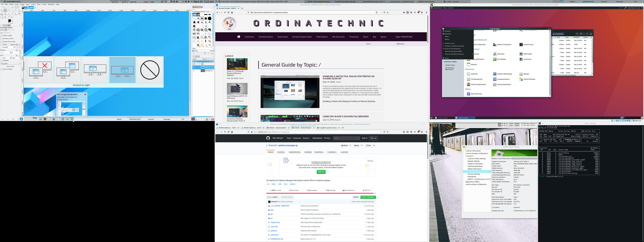Click the GIMP foreground color swatch
644x242 pixels.
tap(10, 21)
